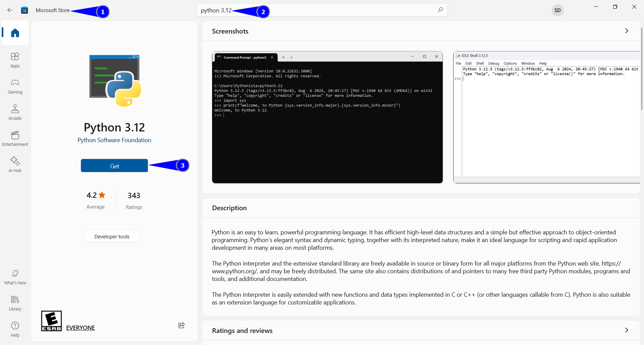Screen dimensions: 644x345
Task: Open the search magnifier in the search bar
Action: (x=440, y=10)
